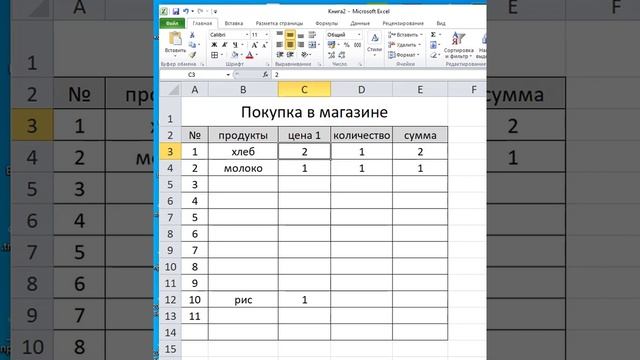Click the Excel application icon in title bar
The height and width of the screenshot is (360, 640).
(164, 11)
